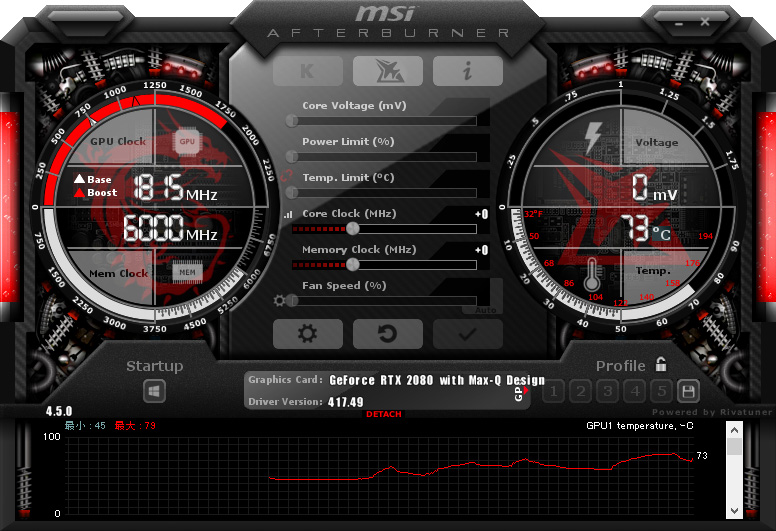Apply settings with the checkmark button
The image size is (776, 531).
point(468,334)
